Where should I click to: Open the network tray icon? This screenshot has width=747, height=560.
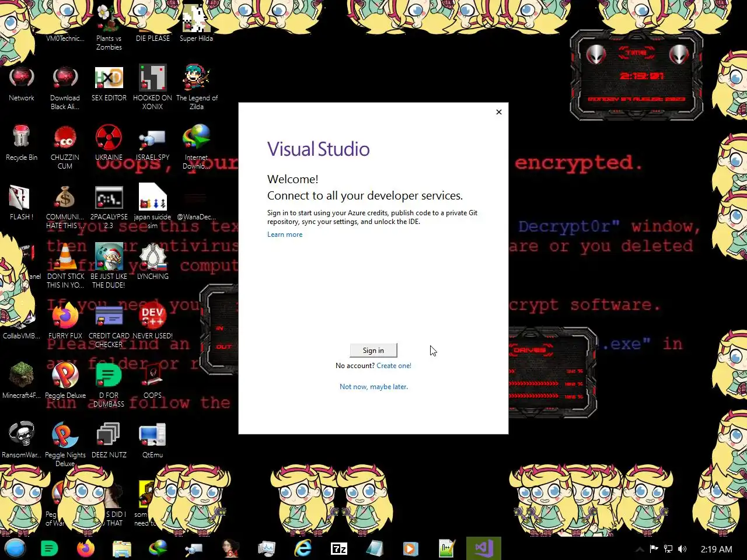click(668, 549)
